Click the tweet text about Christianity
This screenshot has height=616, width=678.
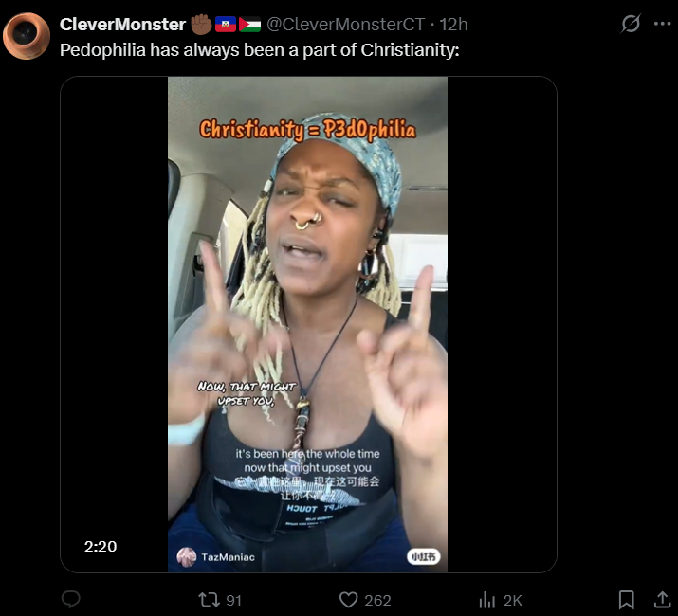(x=260, y=50)
